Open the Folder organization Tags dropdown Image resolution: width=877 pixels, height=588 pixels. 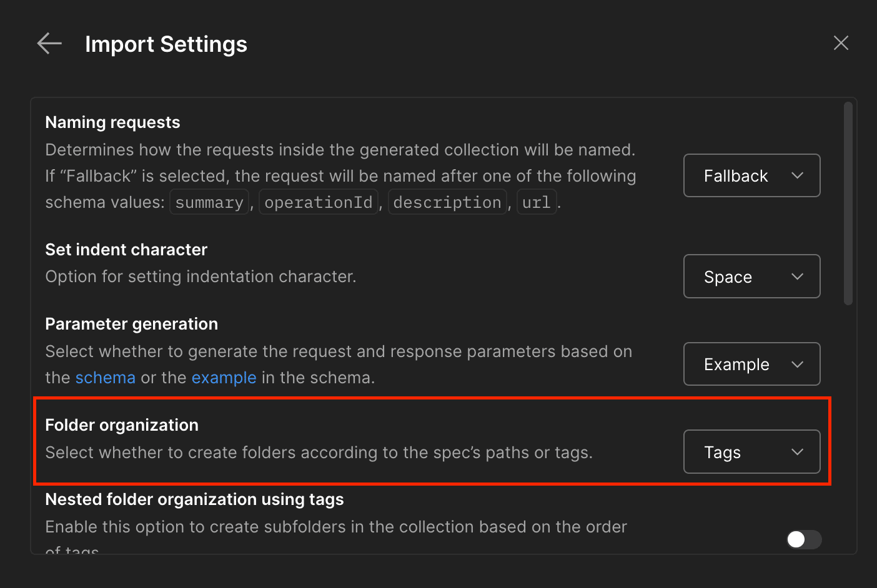pyautogui.click(x=752, y=451)
